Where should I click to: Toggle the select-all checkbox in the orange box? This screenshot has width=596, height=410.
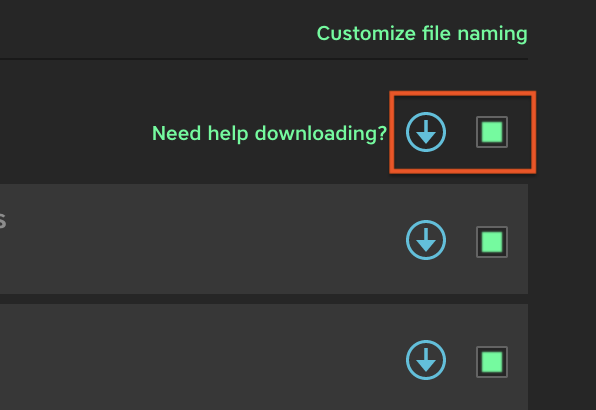[x=492, y=132]
